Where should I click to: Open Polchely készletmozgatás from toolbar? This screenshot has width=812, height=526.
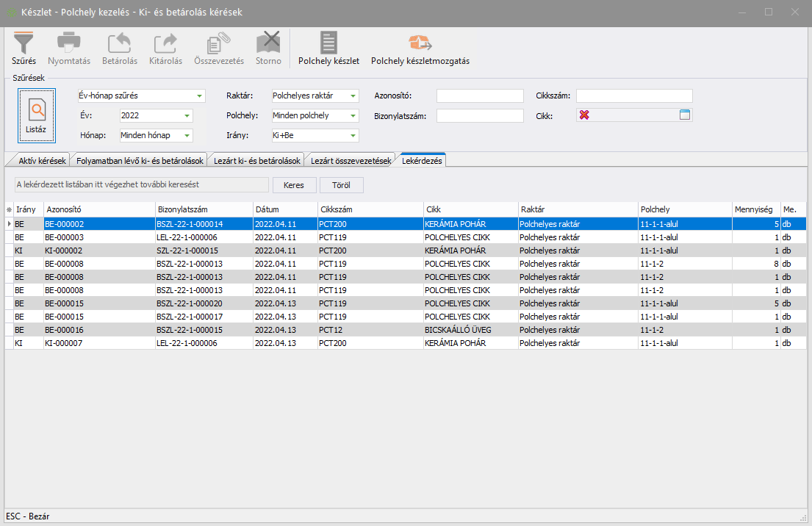coord(420,43)
